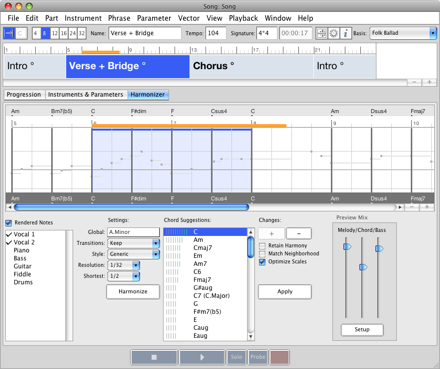The height and width of the screenshot is (369, 440).
Task: Click the Probe button
Action: tap(258, 357)
